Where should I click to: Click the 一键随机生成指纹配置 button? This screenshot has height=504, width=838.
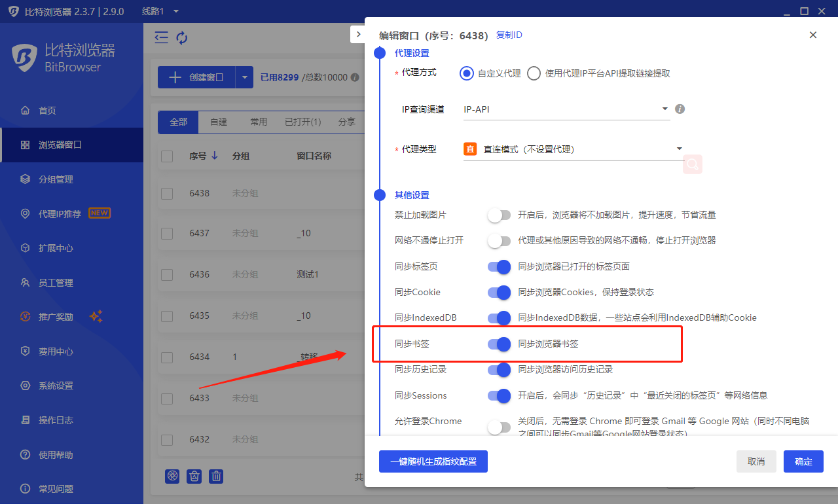click(433, 461)
